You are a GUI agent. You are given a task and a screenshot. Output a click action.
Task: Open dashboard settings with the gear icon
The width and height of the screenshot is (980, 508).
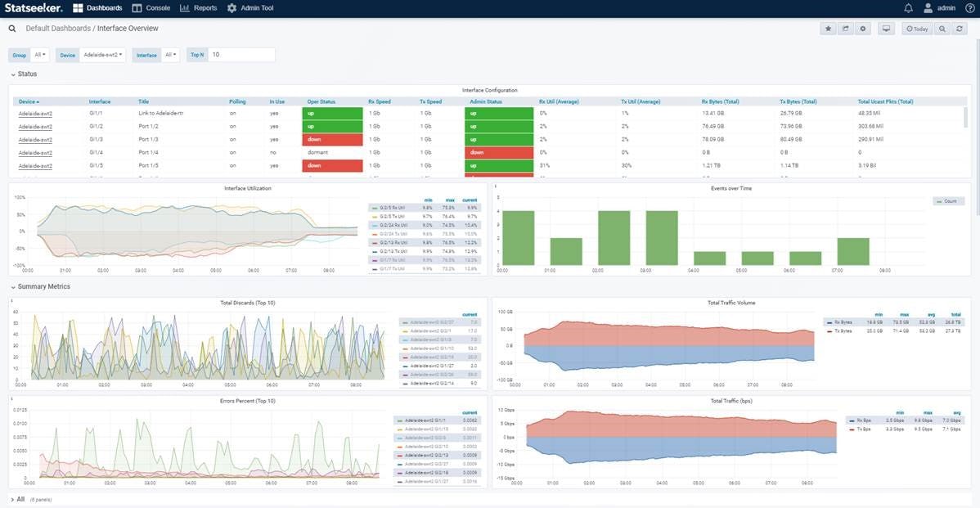pos(864,28)
